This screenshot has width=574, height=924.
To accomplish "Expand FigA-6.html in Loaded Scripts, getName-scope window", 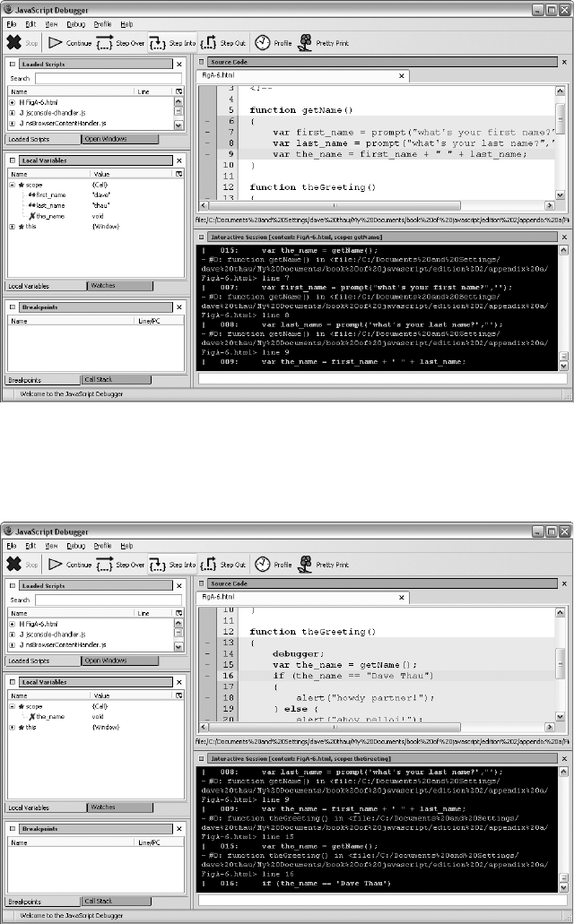I will point(13,102).
